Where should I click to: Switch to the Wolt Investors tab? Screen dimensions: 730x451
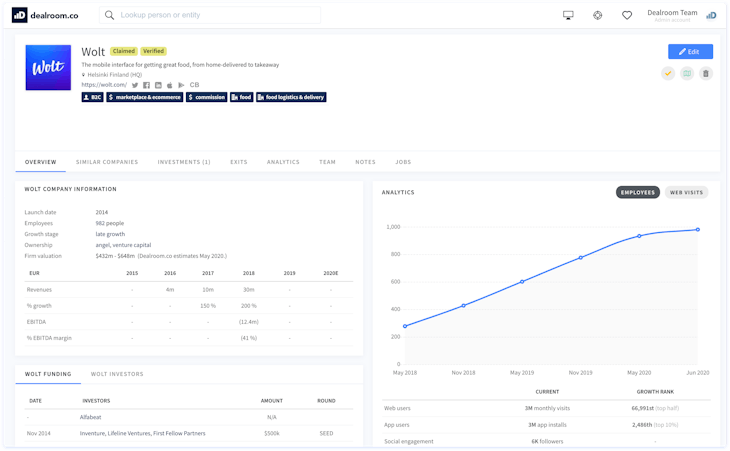(x=117, y=374)
